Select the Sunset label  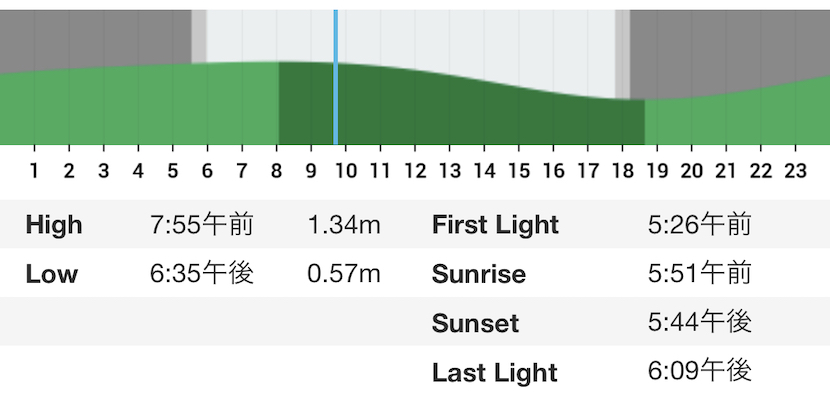[x=475, y=323]
